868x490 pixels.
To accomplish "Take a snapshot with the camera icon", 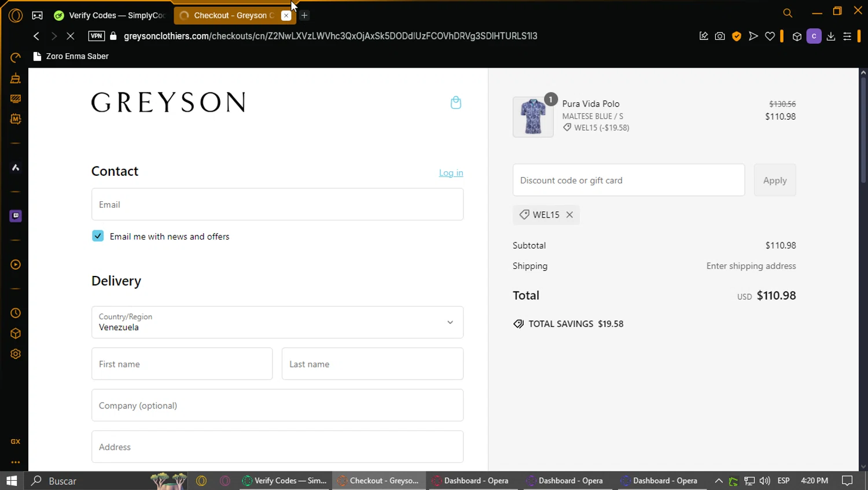I will click(x=720, y=36).
